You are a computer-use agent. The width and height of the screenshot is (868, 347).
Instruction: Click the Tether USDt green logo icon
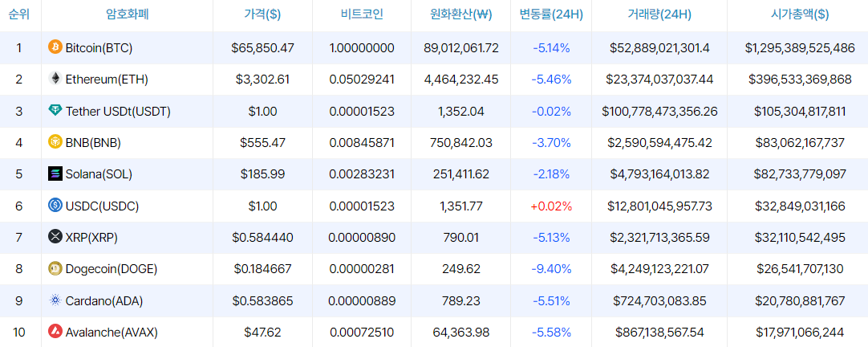(55, 110)
